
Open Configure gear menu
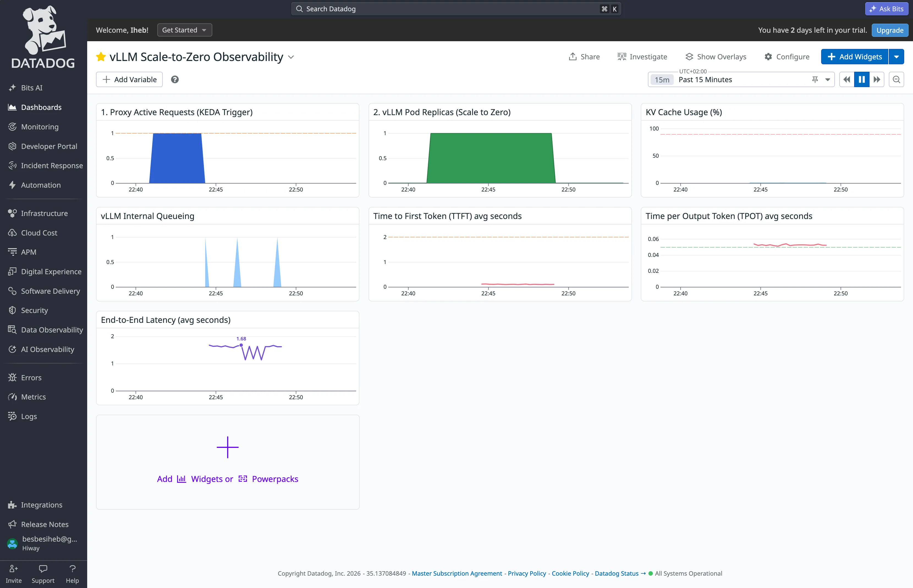pos(787,57)
